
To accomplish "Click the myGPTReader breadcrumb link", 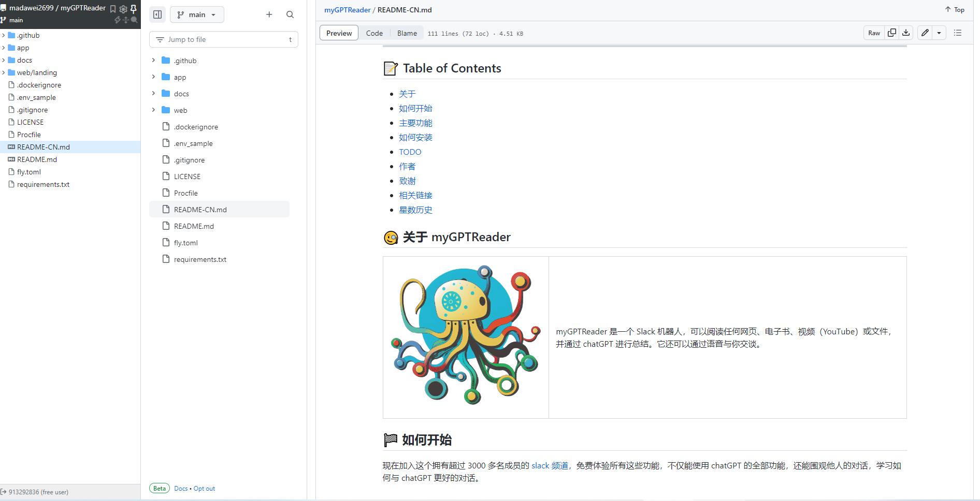I will pyautogui.click(x=348, y=10).
